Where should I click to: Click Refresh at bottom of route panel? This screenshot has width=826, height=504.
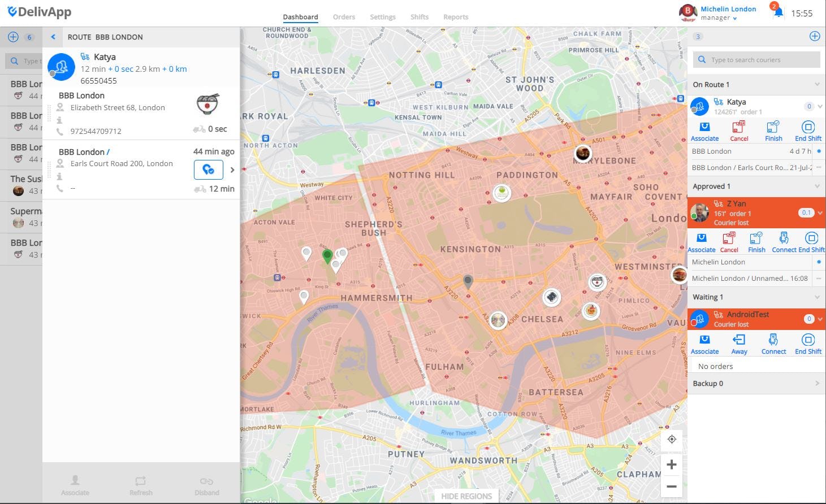(x=141, y=486)
